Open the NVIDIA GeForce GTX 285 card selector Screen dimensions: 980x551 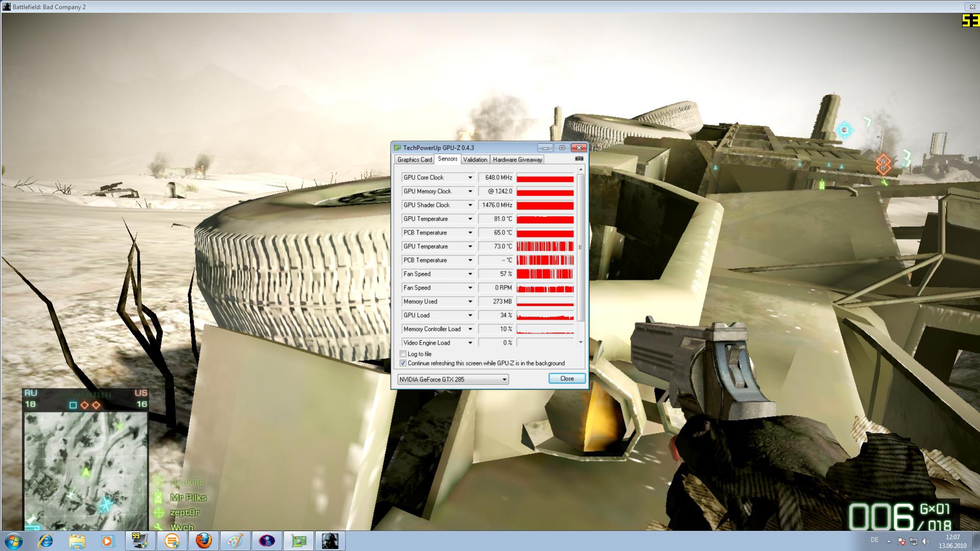[453, 379]
